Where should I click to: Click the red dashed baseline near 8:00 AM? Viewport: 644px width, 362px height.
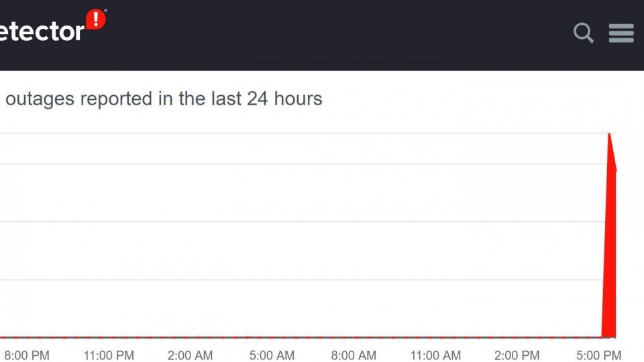point(354,337)
